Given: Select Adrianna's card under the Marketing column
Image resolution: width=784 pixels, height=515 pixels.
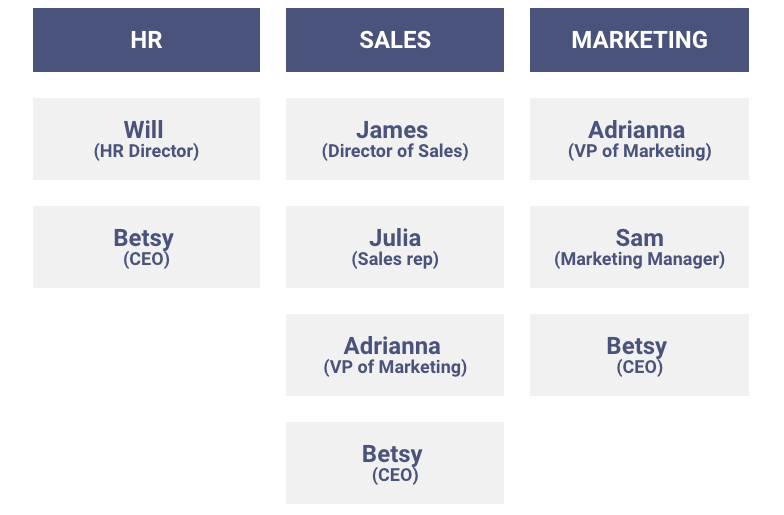Looking at the screenshot, I should [x=640, y=139].
